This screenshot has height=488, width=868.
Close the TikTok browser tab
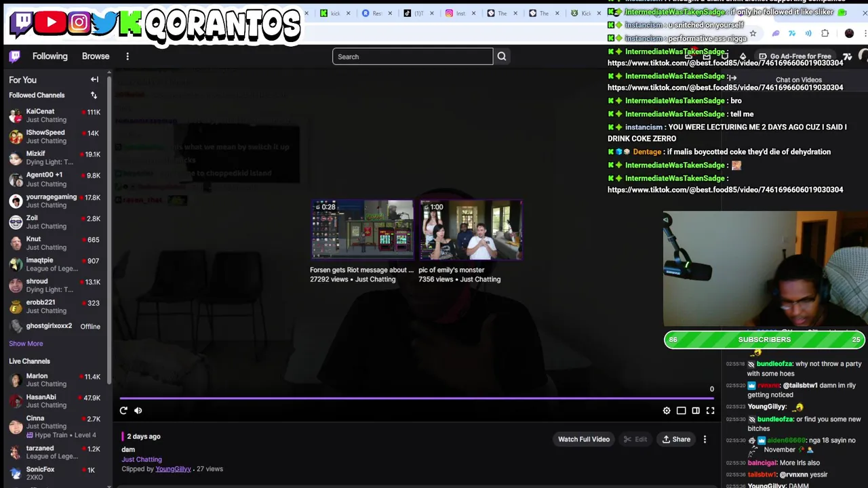tap(431, 13)
